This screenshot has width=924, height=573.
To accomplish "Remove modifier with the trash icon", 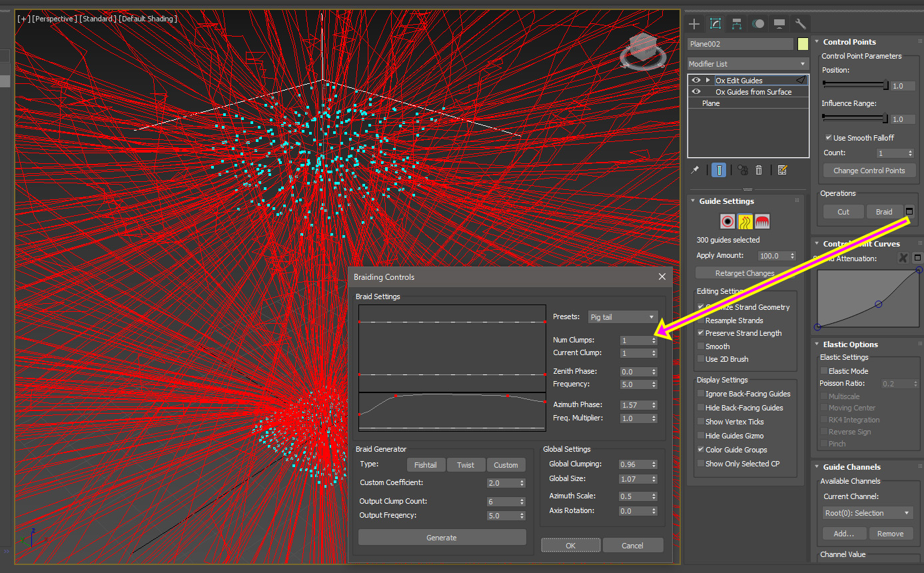I will click(759, 170).
